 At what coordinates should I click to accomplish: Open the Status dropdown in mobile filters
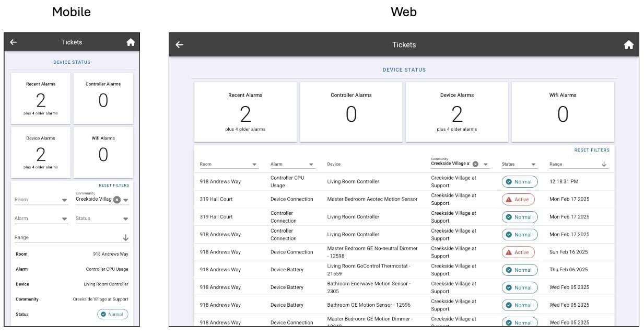tap(126, 219)
